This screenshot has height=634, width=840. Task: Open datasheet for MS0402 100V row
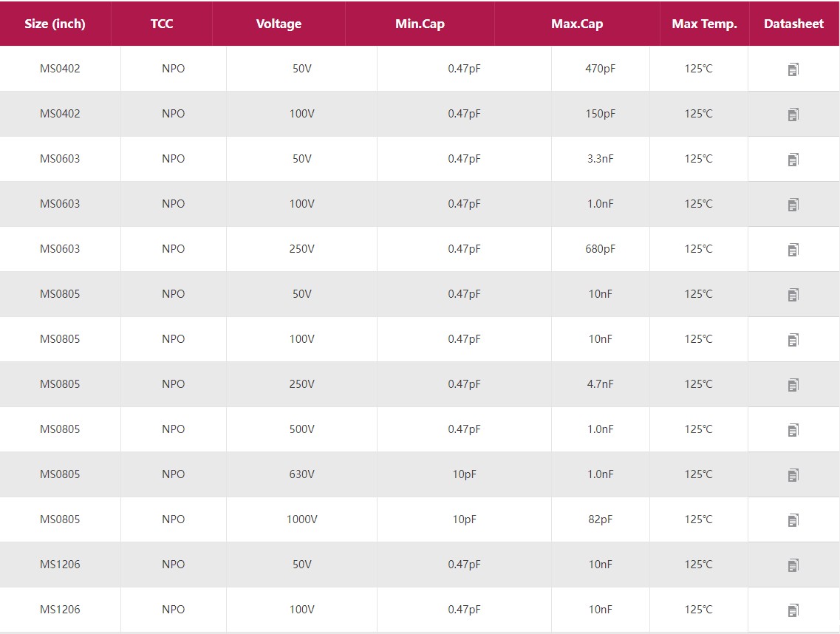pyautogui.click(x=793, y=115)
